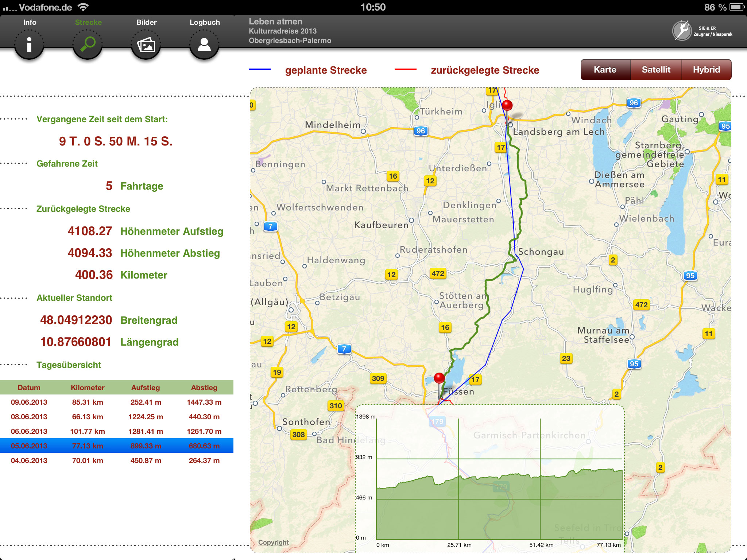Tap the geplante Strecke legend label
Viewport: 747px width, 560px height.
click(326, 70)
